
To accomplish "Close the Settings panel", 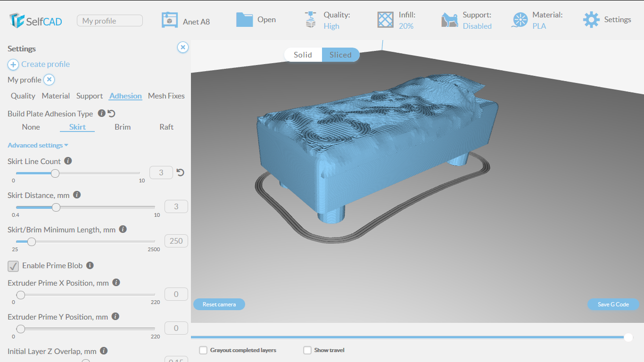I will tap(183, 47).
